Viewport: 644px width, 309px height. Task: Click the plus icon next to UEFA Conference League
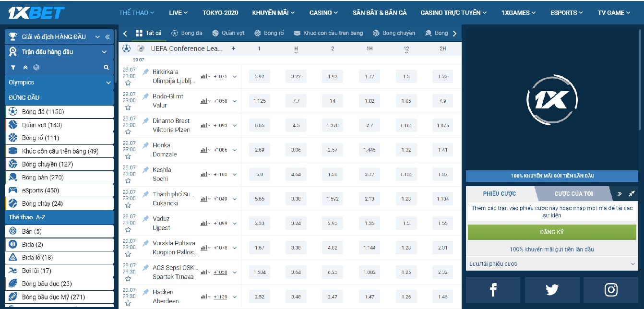coord(234,48)
